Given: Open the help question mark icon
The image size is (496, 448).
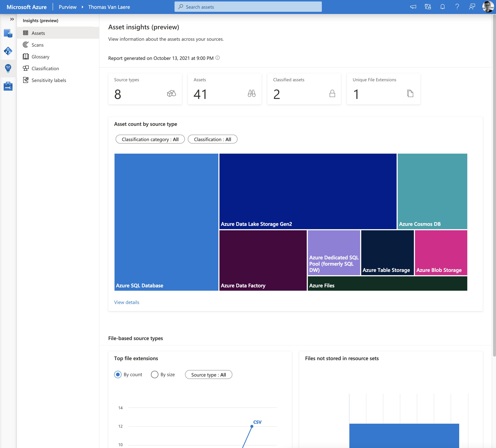Looking at the screenshot, I should click(457, 7).
